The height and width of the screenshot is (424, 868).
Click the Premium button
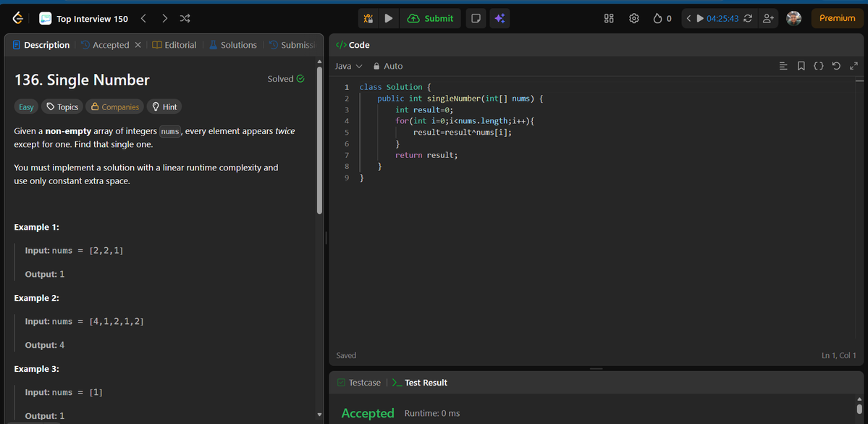pos(837,18)
